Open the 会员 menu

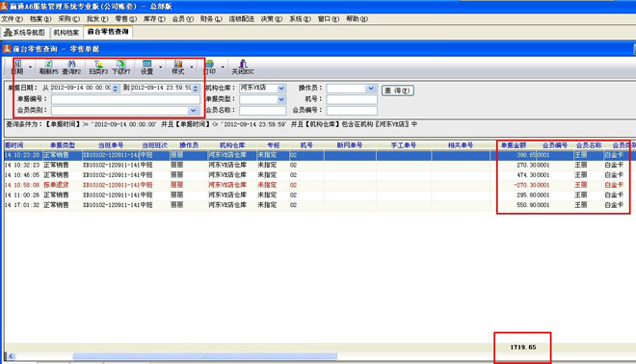coord(182,18)
